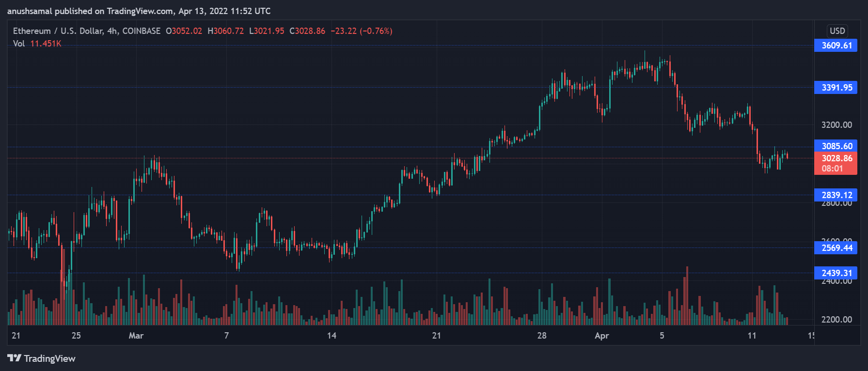Click the TradingView wordmark text

(49, 358)
